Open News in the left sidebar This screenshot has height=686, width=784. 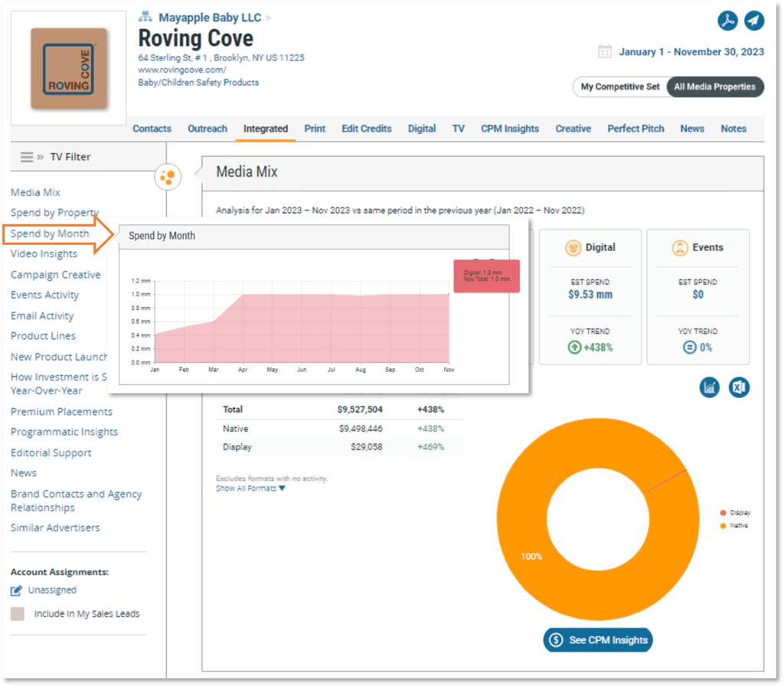[24, 473]
